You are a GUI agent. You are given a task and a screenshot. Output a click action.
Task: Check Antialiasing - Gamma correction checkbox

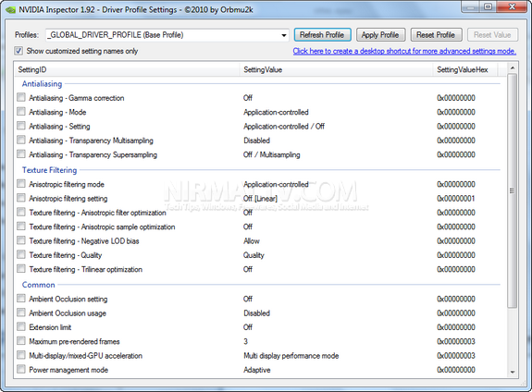pos(21,97)
